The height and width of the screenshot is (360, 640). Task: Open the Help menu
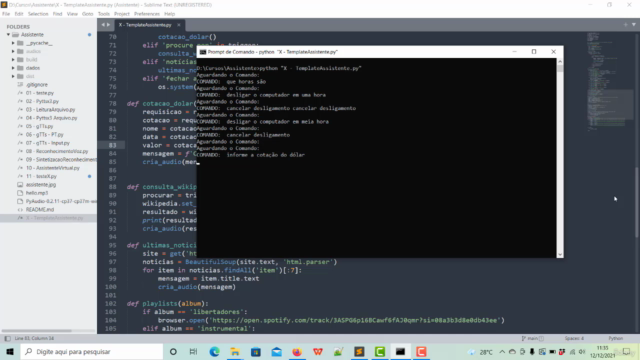coord(169,14)
